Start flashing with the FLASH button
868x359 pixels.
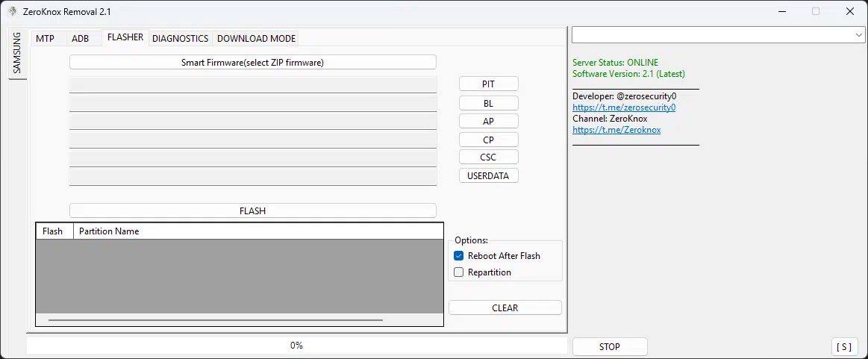pyautogui.click(x=253, y=210)
